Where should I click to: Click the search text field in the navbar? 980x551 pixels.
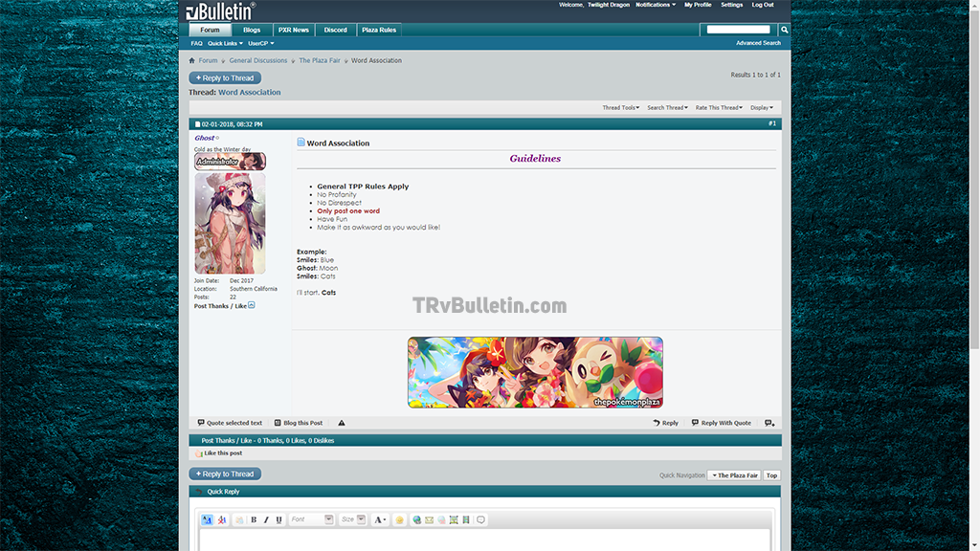738,30
